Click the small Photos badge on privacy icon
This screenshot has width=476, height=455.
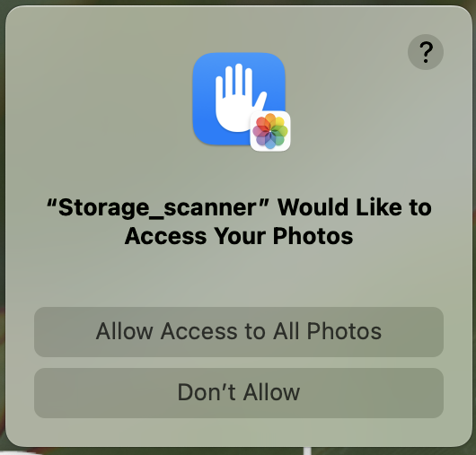coord(270,131)
